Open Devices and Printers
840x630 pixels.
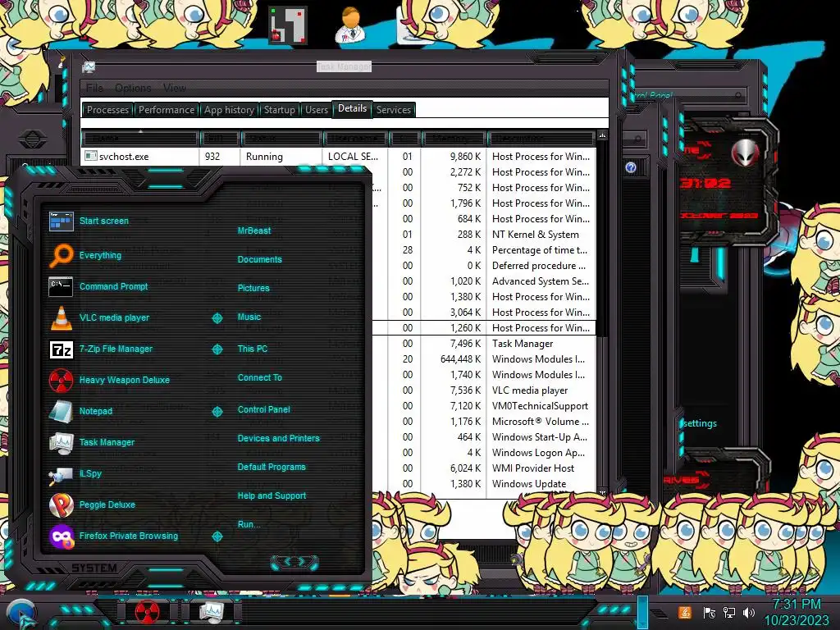coord(279,438)
